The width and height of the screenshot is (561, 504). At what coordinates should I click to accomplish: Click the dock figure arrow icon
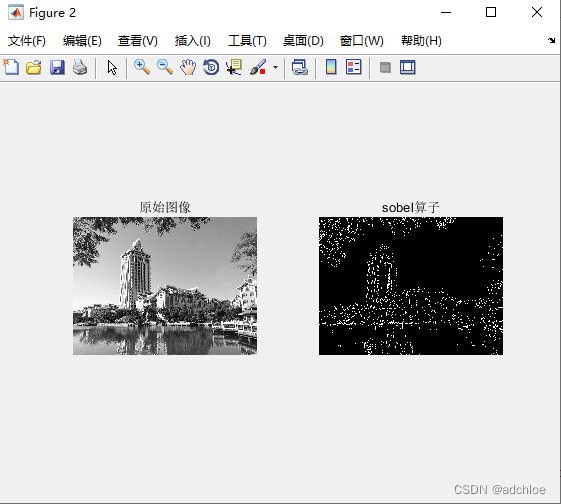point(551,40)
